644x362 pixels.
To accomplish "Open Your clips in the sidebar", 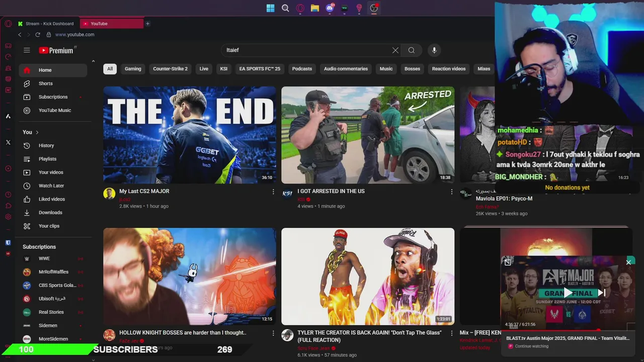I will point(53,226).
